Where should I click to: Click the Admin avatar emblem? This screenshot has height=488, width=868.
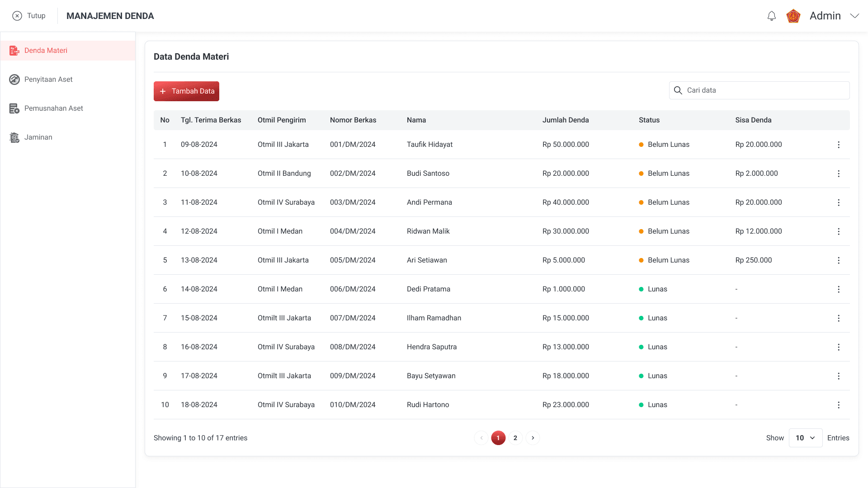coord(793,16)
